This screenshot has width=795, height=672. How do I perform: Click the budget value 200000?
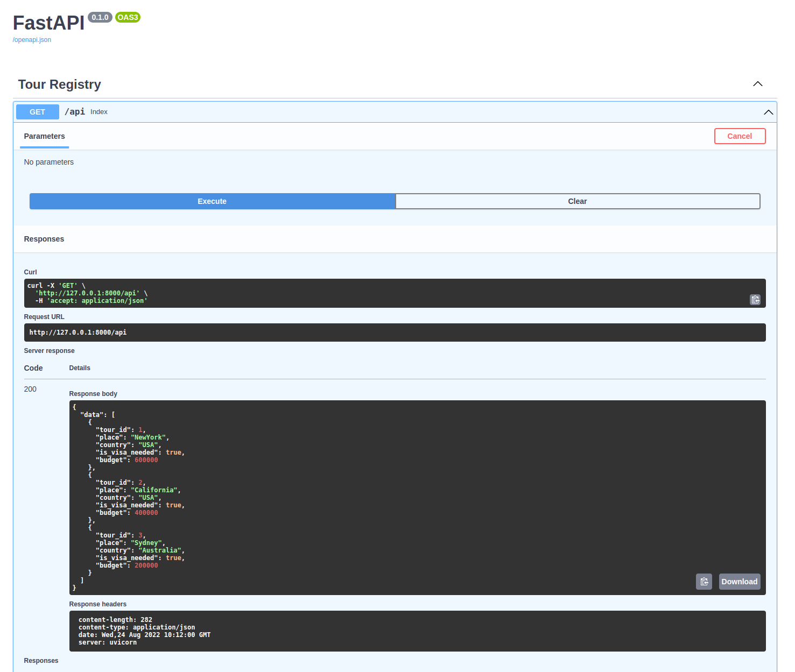point(146,565)
